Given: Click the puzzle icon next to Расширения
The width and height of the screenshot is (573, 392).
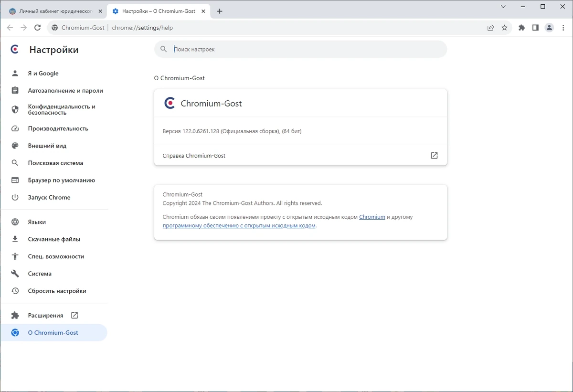Looking at the screenshot, I should coord(15,316).
